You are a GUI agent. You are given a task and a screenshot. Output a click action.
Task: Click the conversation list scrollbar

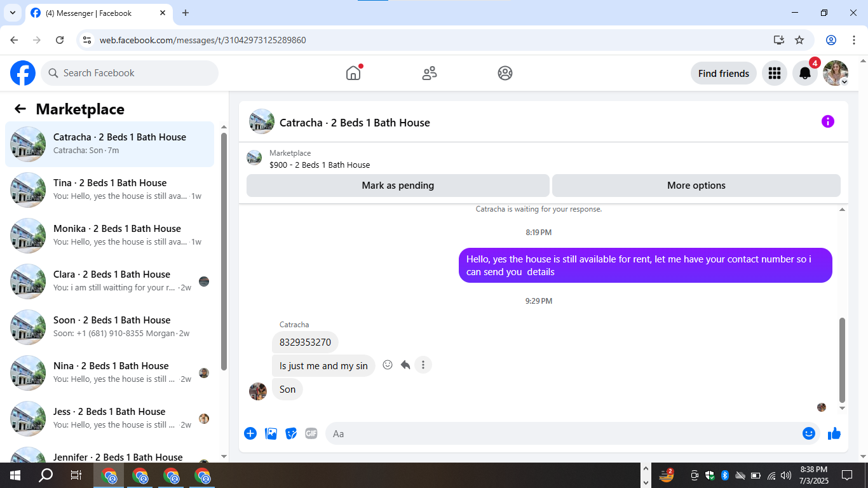pos(224,251)
